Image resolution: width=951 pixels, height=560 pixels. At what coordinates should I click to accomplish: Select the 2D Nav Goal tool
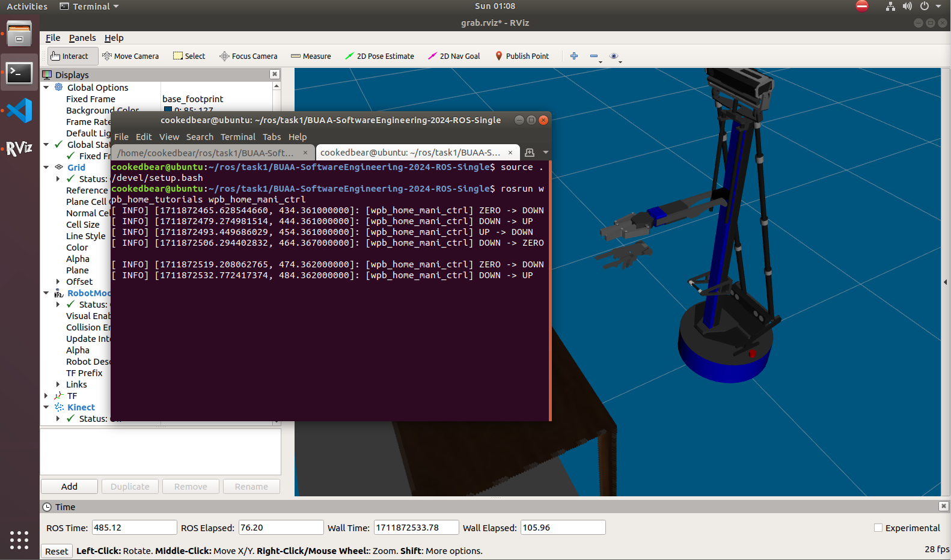tap(454, 56)
